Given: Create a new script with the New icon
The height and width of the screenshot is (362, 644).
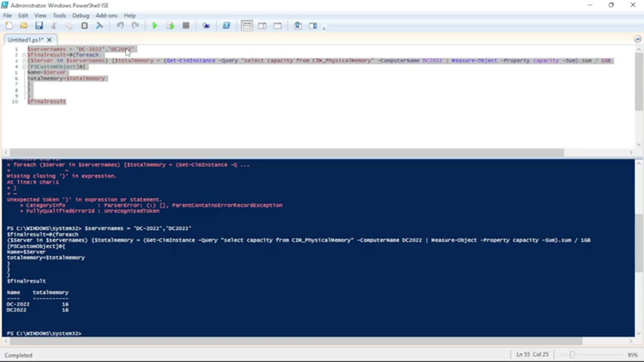Looking at the screenshot, I should pos(9,26).
